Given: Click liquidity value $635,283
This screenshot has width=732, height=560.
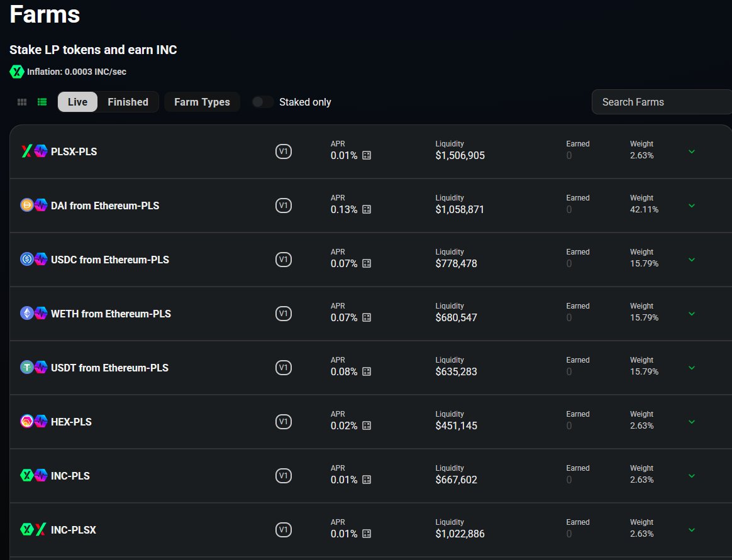Looking at the screenshot, I should pos(456,372).
